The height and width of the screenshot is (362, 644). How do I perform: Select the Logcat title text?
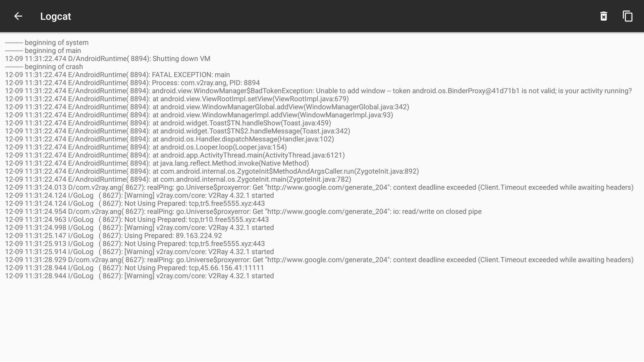[55, 16]
